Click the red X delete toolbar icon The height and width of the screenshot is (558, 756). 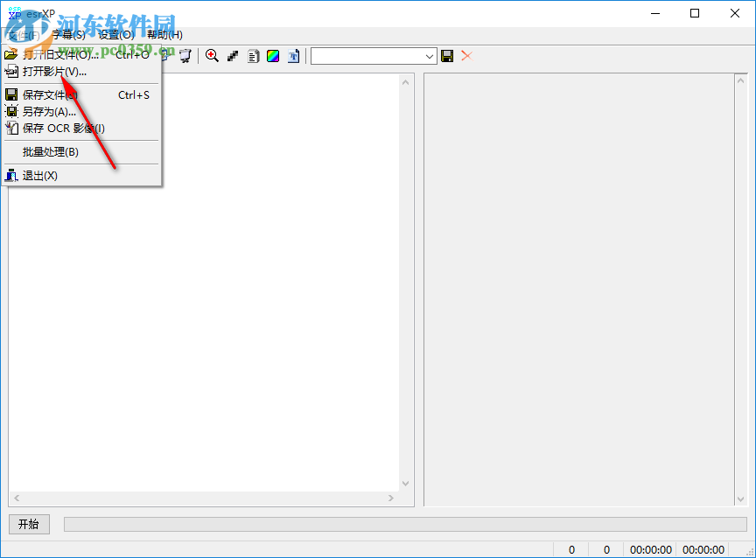click(466, 56)
